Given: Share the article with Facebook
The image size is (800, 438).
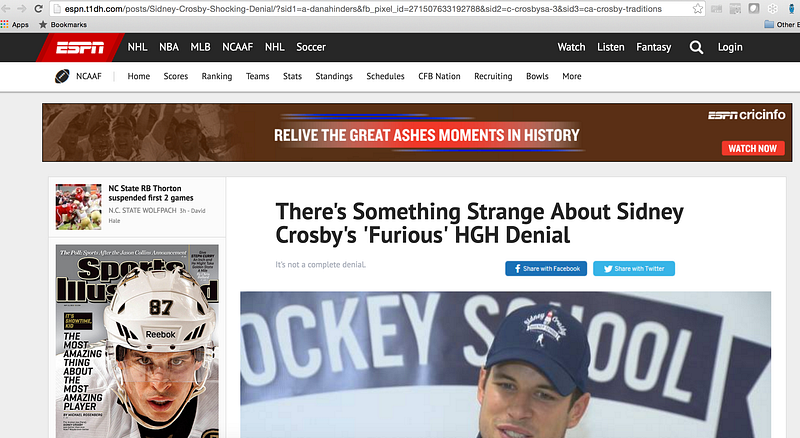Looking at the screenshot, I should pyautogui.click(x=546, y=269).
